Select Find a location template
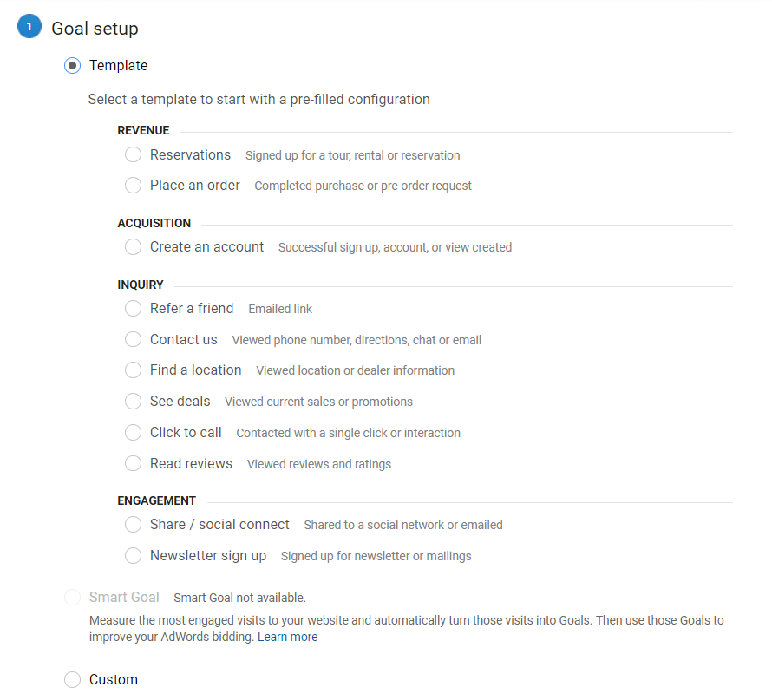Viewport: 772px width, 700px height. click(133, 370)
